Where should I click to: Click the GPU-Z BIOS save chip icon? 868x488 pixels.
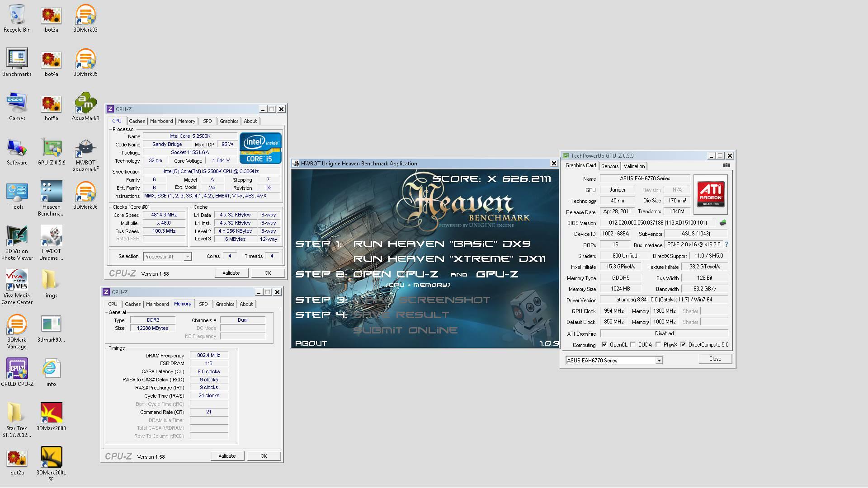pyautogui.click(x=723, y=223)
